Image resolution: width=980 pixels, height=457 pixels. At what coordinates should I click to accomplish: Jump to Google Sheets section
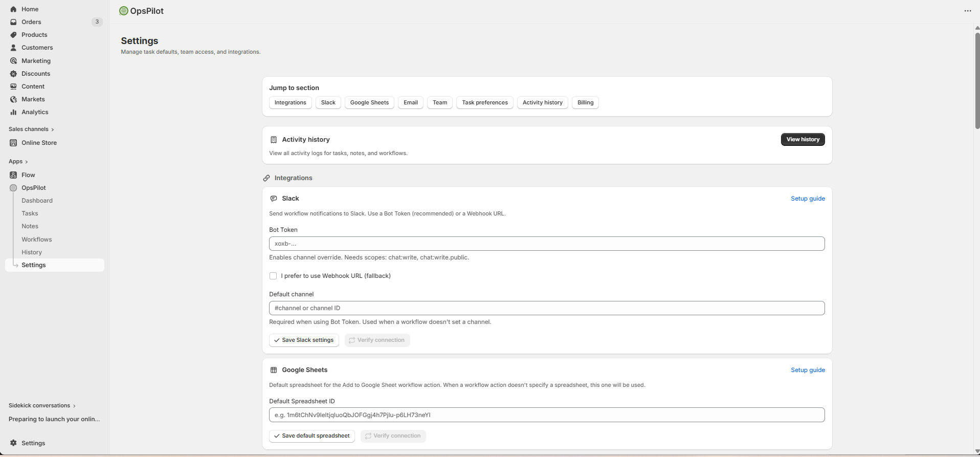pos(369,103)
